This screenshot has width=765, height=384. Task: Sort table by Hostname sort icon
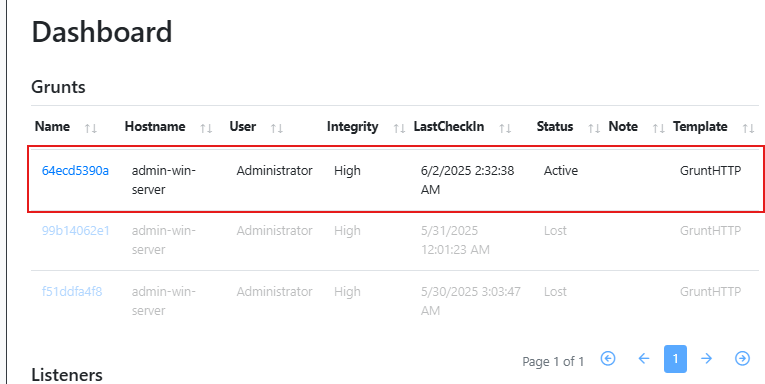tap(206, 128)
